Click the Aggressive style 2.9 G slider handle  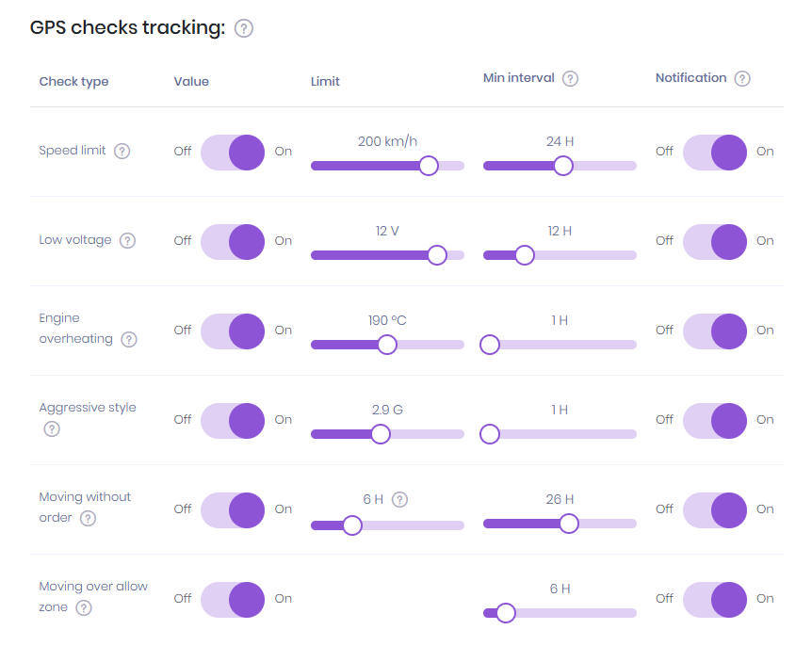pyautogui.click(x=381, y=434)
